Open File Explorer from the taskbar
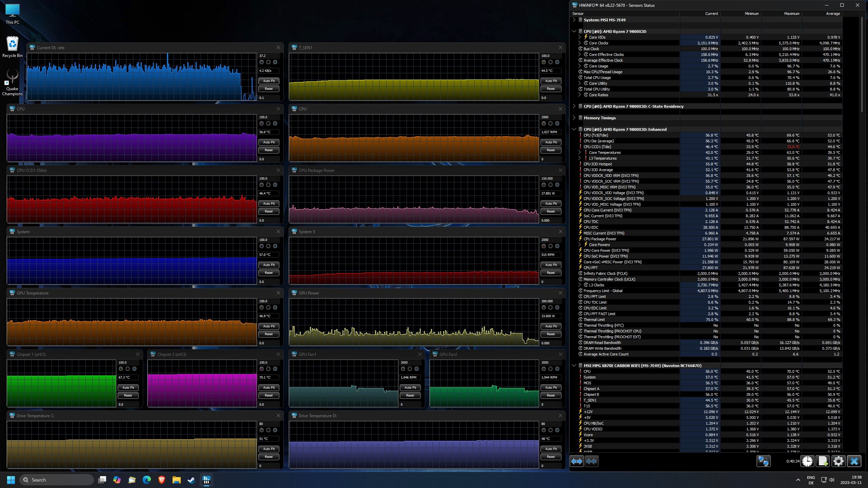This screenshot has width=868, height=488. click(x=176, y=480)
